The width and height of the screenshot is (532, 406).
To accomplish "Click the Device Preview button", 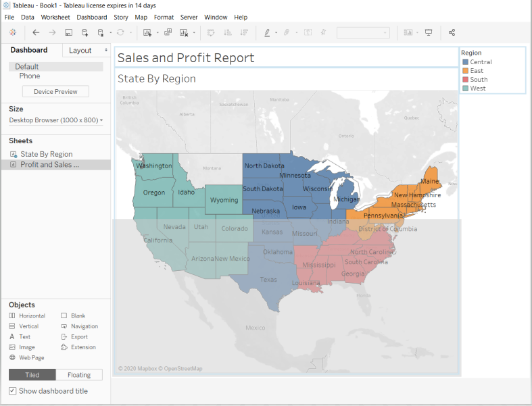I will click(x=55, y=92).
